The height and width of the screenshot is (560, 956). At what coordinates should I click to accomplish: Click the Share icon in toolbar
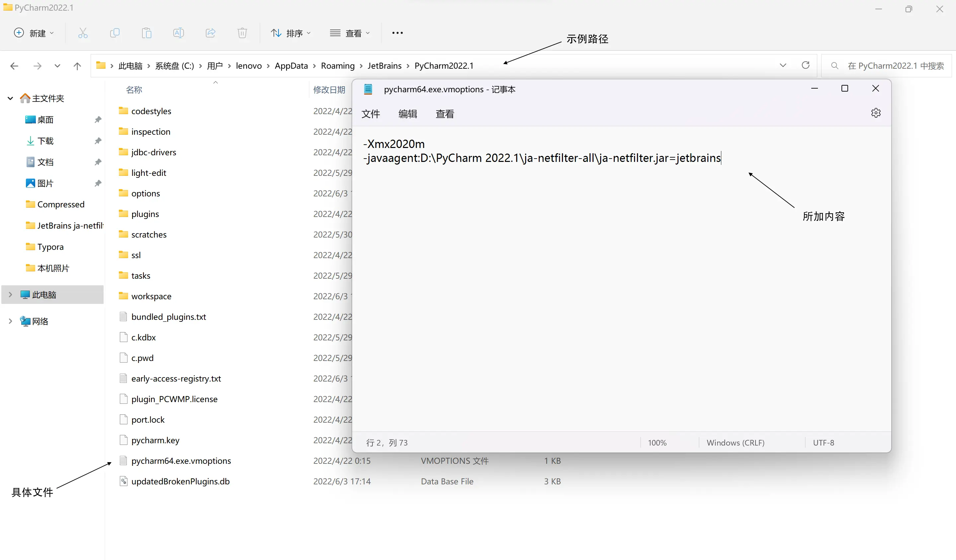pos(210,33)
